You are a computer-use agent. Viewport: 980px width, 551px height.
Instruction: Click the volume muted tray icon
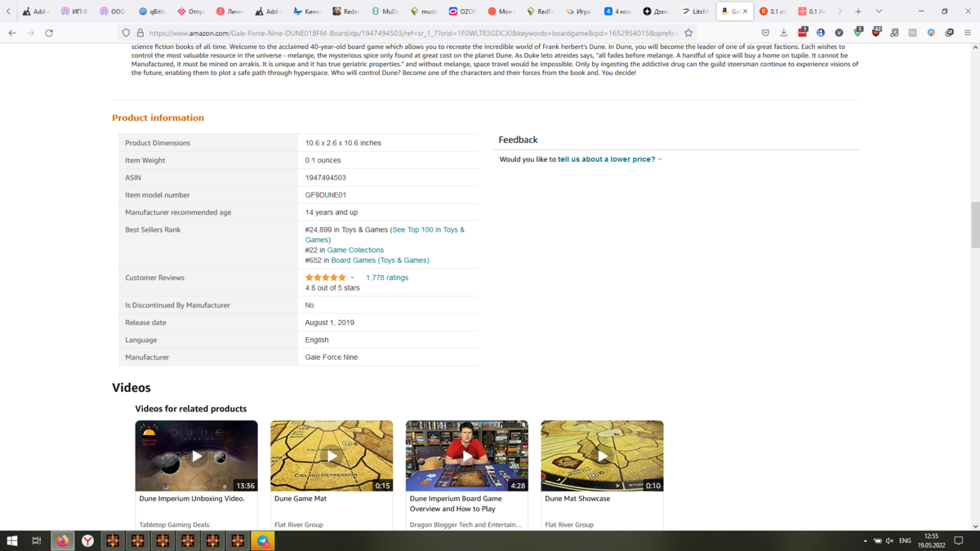pos(889,540)
